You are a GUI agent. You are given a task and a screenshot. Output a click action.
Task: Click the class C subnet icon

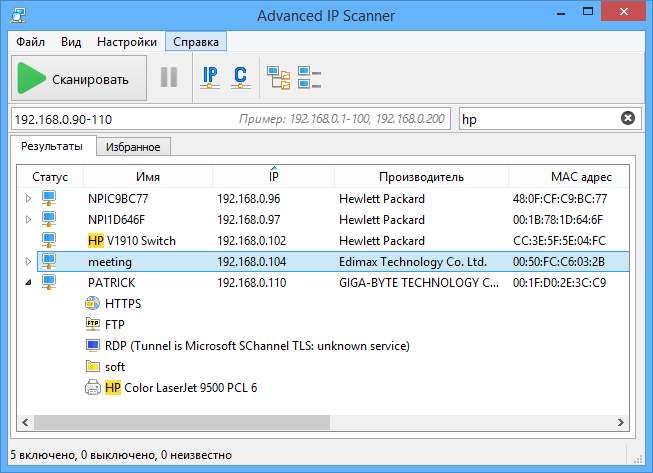[x=240, y=77]
